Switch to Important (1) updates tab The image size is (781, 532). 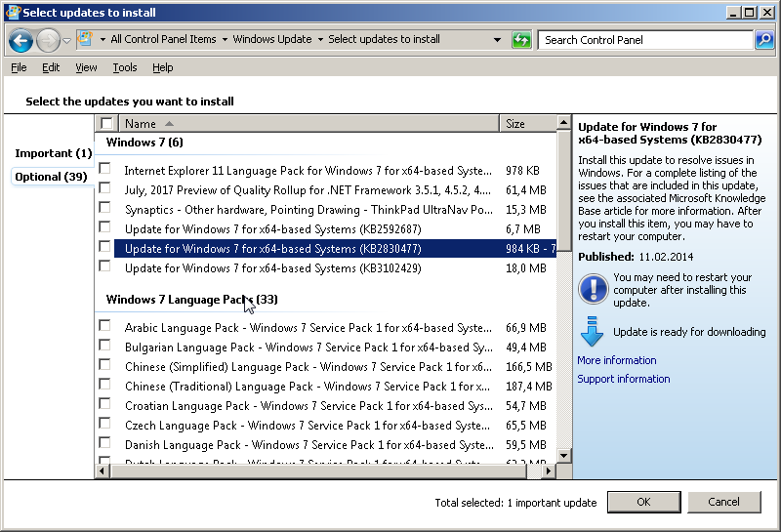(54, 153)
